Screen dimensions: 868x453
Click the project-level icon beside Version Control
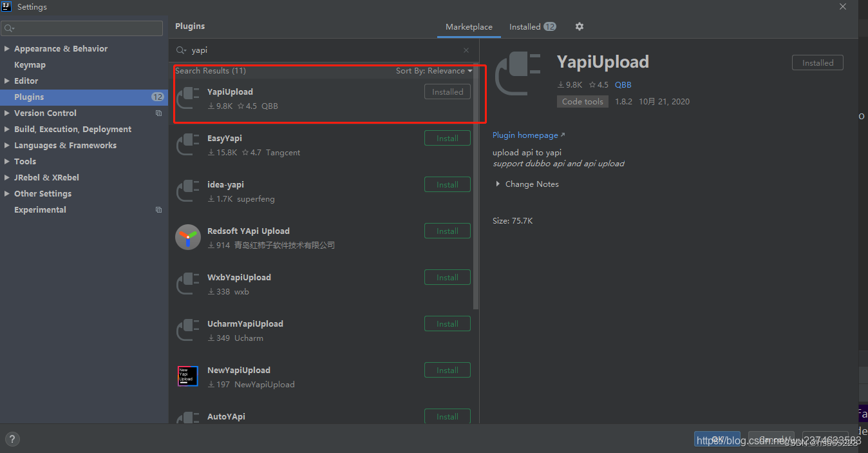click(159, 113)
